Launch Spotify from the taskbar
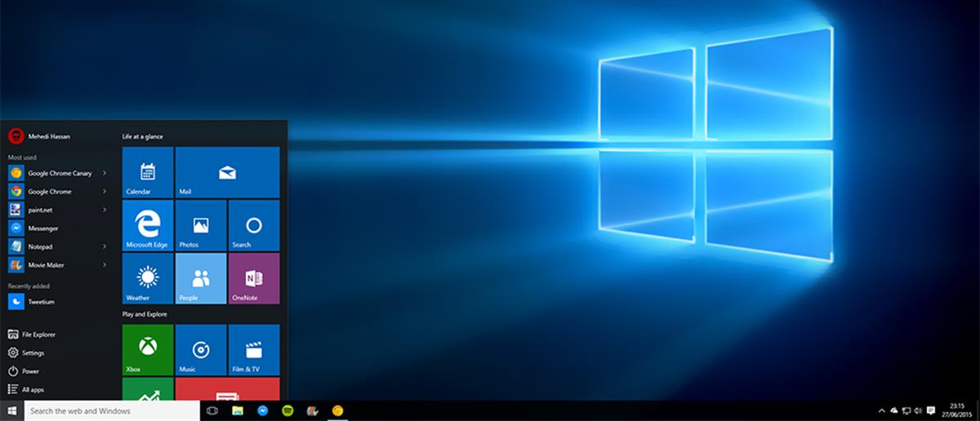Viewport: 980px width, 421px height. 287,410
